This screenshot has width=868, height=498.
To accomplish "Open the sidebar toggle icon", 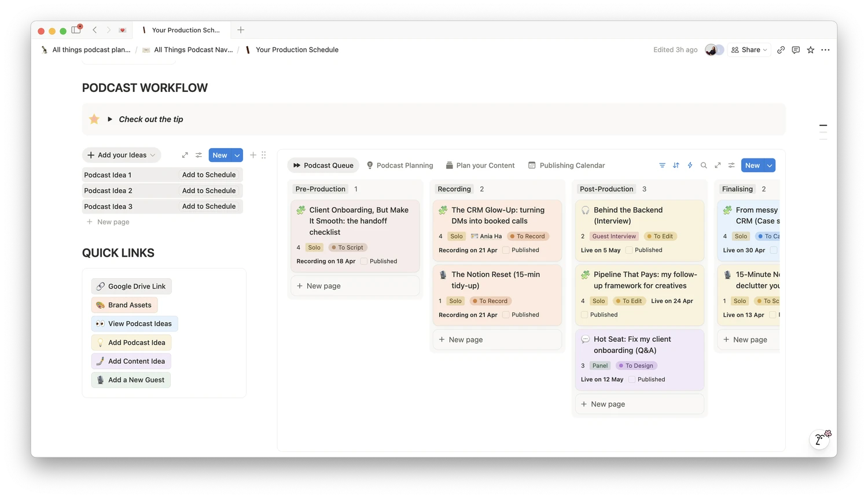I will (76, 29).
